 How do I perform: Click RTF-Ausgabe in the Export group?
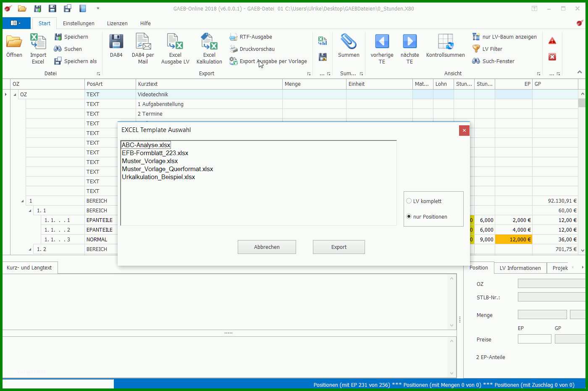251,37
